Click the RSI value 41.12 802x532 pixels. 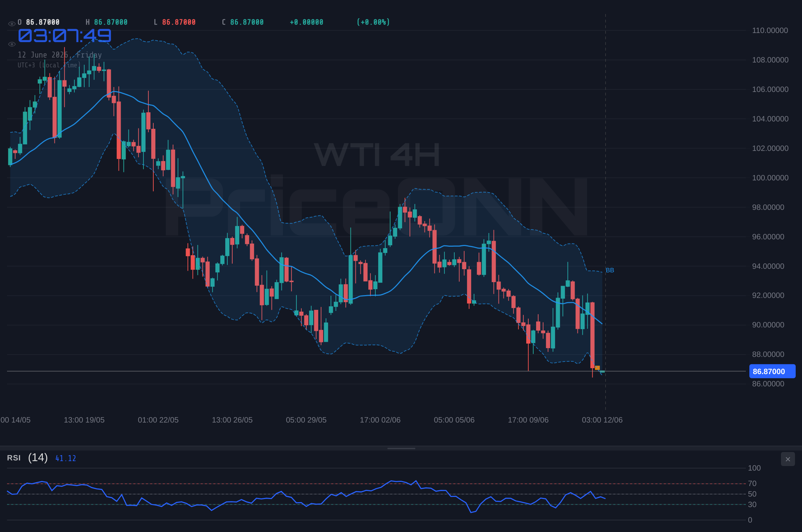[66, 458]
